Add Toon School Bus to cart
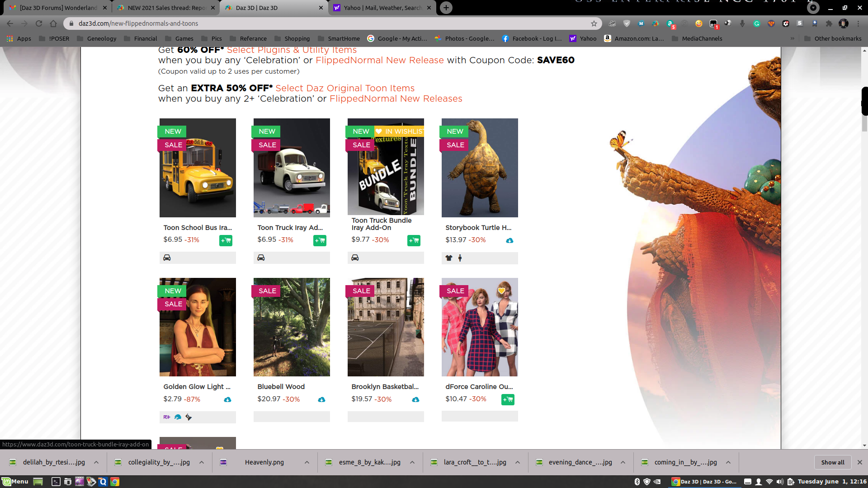 [226, 240]
